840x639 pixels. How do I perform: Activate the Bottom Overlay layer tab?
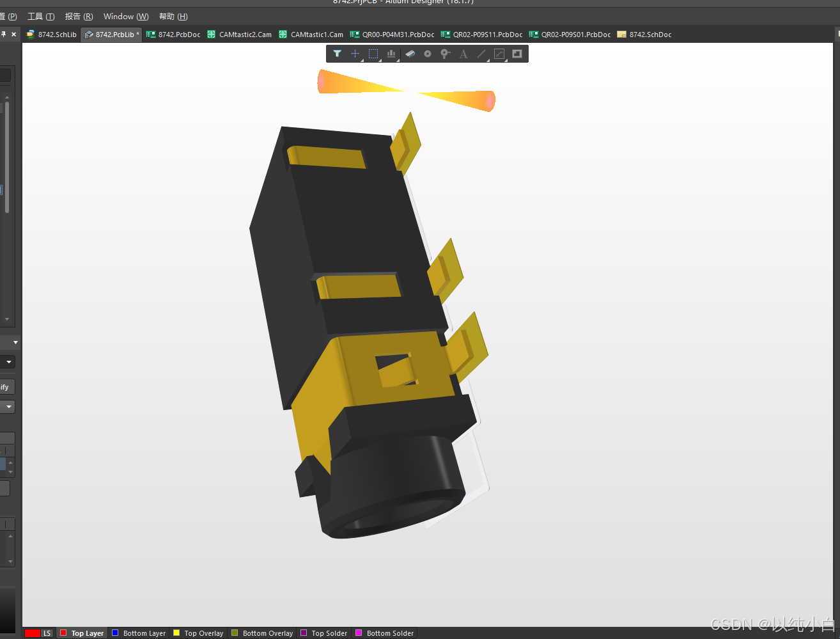(268, 633)
